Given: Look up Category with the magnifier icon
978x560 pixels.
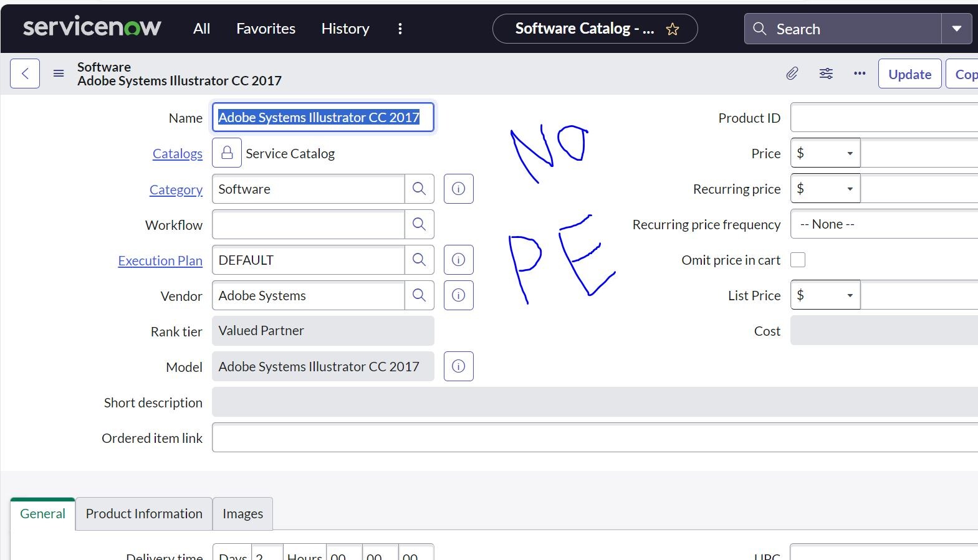Looking at the screenshot, I should coord(419,189).
